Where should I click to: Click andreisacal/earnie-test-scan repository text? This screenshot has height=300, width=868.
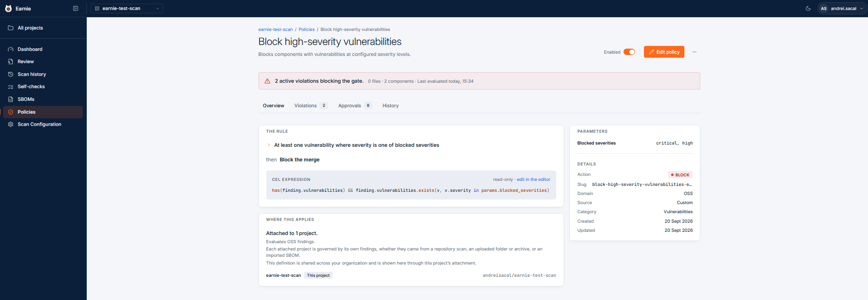pos(519,275)
